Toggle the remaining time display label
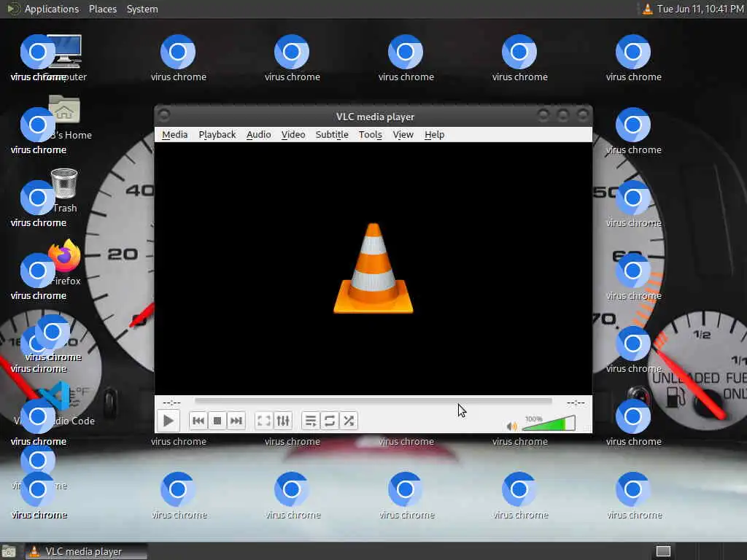The width and height of the screenshot is (747, 560). point(576,402)
